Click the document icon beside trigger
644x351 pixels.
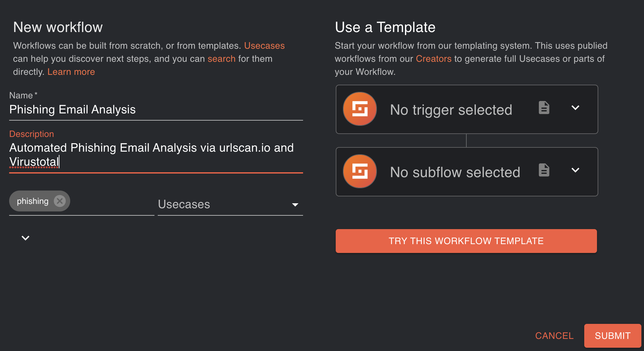pyautogui.click(x=544, y=108)
